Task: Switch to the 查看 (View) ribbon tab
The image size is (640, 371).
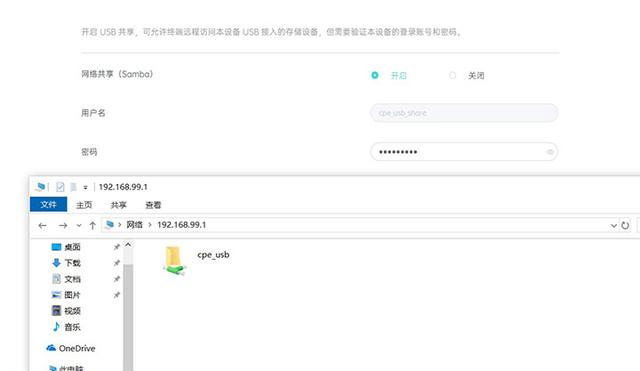Action: [153, 205]
